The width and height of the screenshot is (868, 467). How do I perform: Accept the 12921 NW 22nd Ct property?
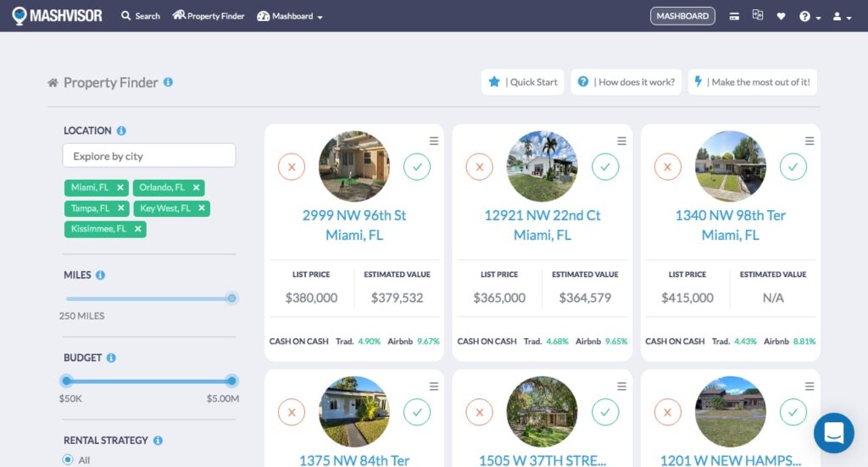click(604, 167)
